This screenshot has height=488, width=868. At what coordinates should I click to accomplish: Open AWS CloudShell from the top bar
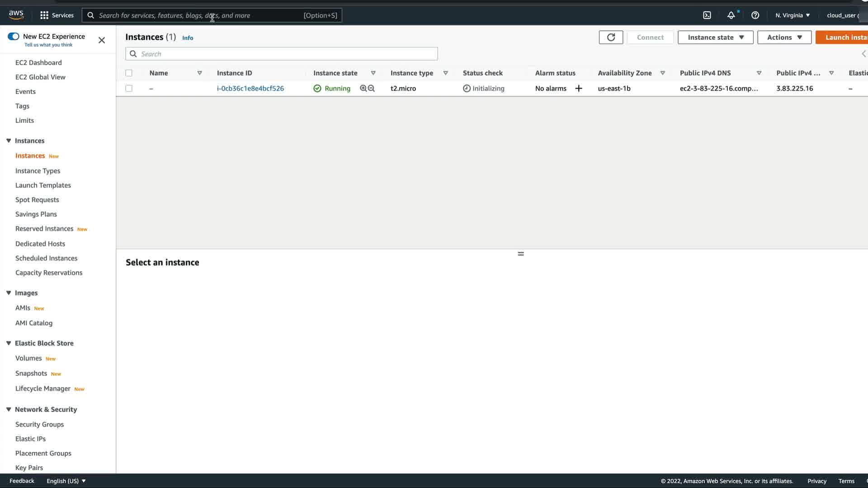(x=707, y=15)
